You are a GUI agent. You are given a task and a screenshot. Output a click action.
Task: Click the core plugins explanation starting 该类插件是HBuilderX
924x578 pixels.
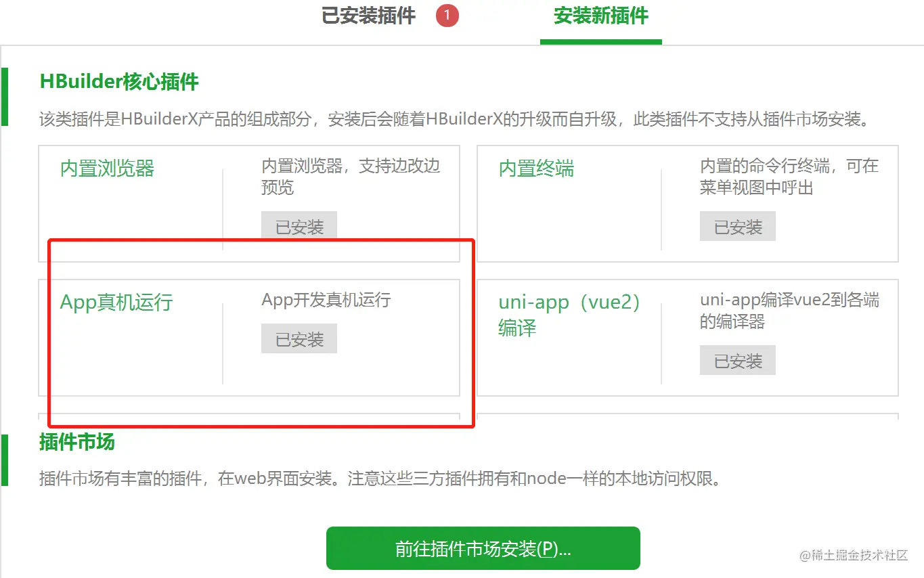[x=454, y=120]
